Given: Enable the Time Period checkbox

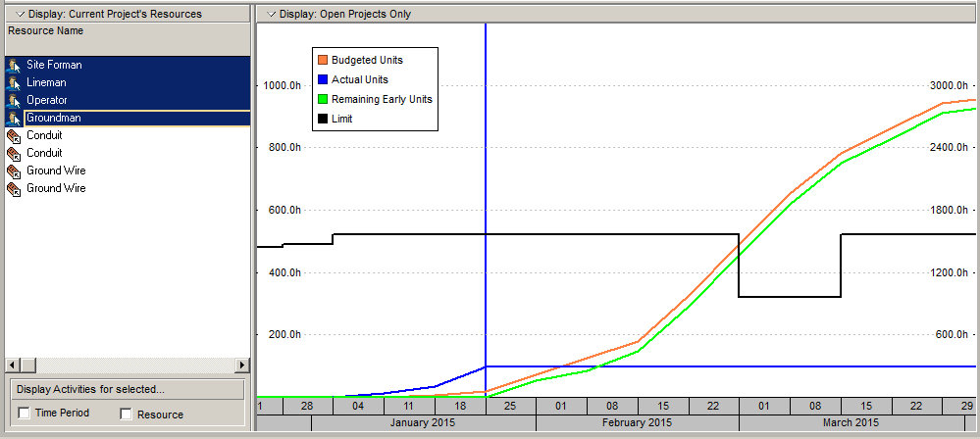Looking at the screenshot, I should tap(25, 414).
